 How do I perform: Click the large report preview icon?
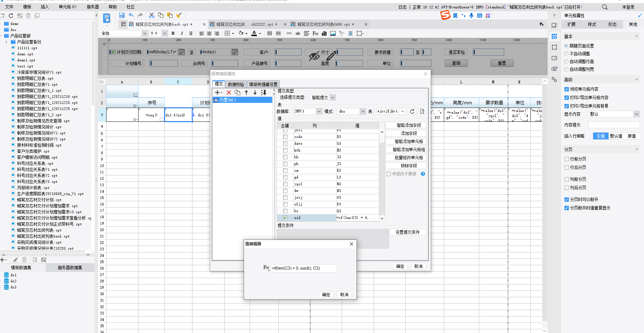[107, 19]
